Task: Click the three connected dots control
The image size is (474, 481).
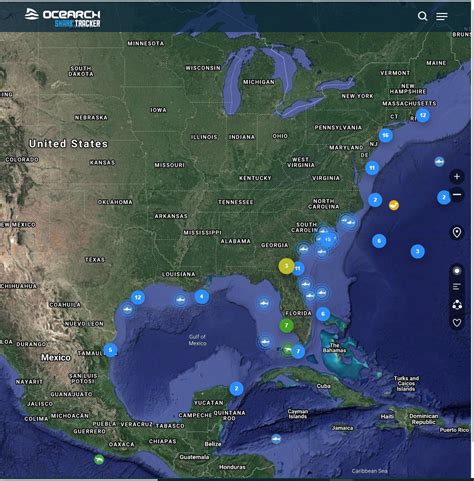Action: tap(457, 305)
